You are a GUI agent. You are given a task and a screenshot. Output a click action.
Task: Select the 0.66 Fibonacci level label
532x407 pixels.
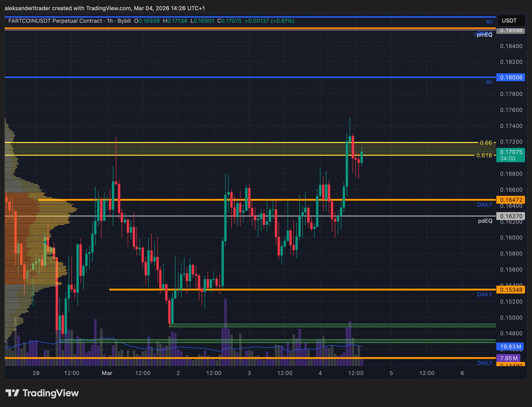point(486,143)
